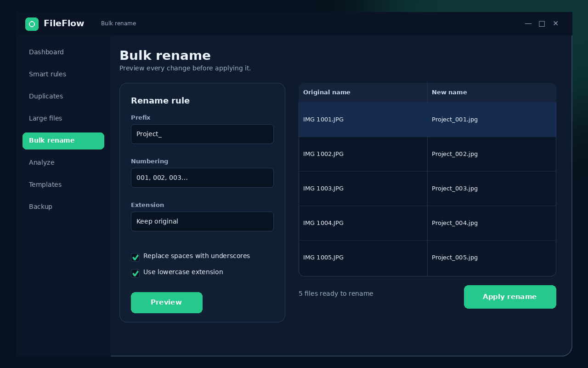Select the Bulk rename sidebar item
Screen dimensions: 588x368
[x=63, y=141]
